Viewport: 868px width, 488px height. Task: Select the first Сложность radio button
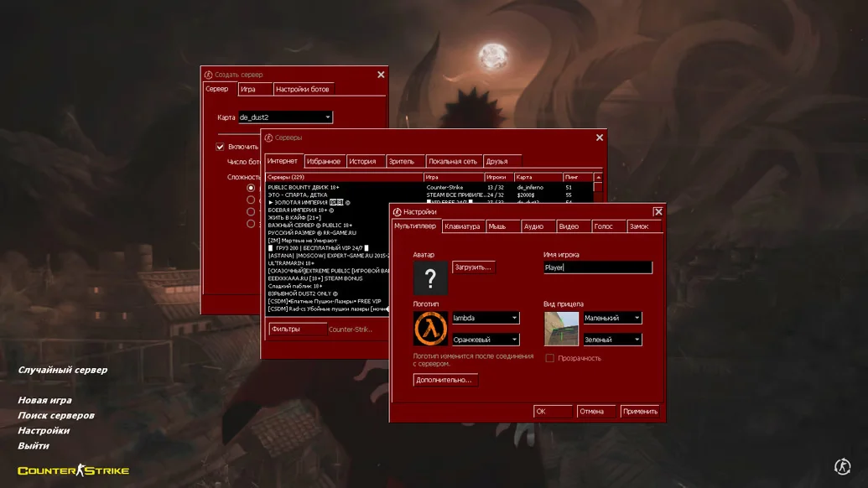(x=251, y=189)
